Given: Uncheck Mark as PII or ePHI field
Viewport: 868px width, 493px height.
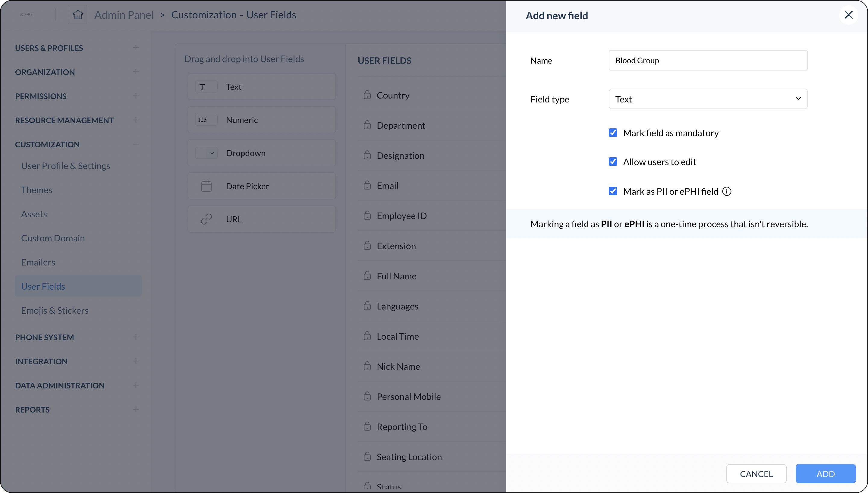Looking at the screenshot, I should pos(613,191).
